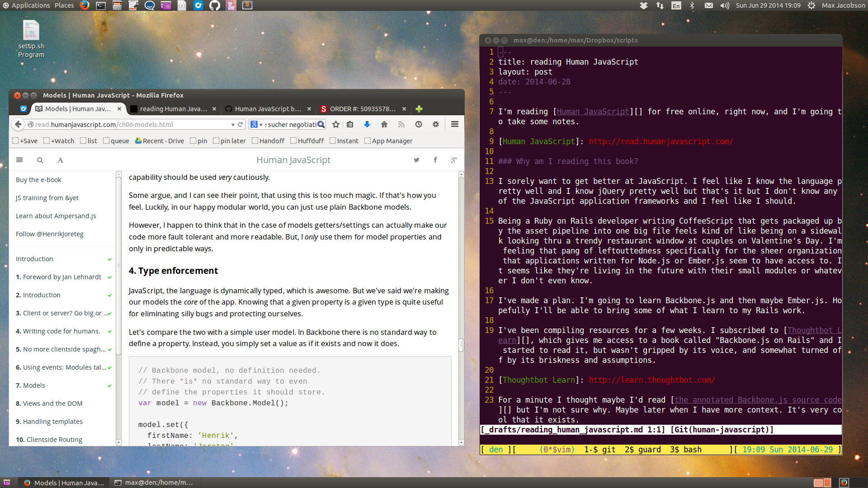Bookmark this page with the star icon
Image resolution: width=868 pixels, height=488 pixels.
click(336, 124)
